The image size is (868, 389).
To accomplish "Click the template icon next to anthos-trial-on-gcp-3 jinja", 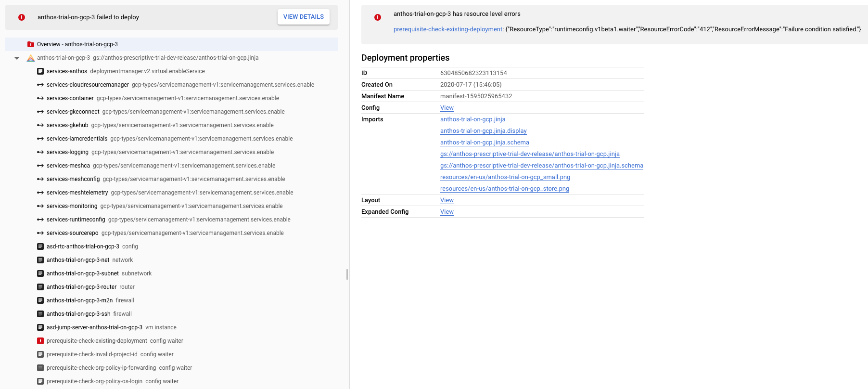I will (x=31, y=58).
